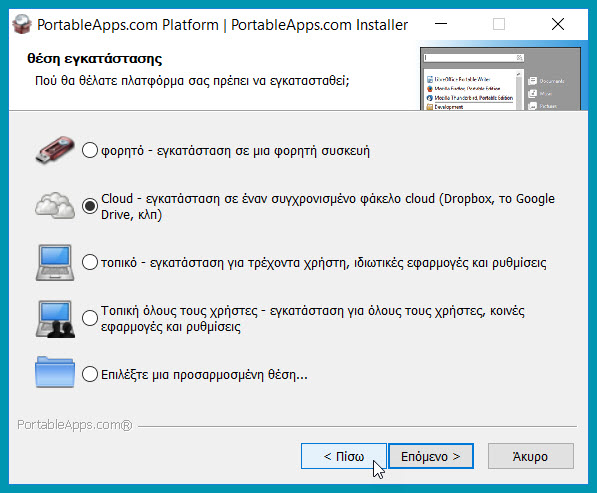The height and width of the screenshot is (493, 597).
Task: Go back with the < Πίσω button
Action: tap(343, 456)
